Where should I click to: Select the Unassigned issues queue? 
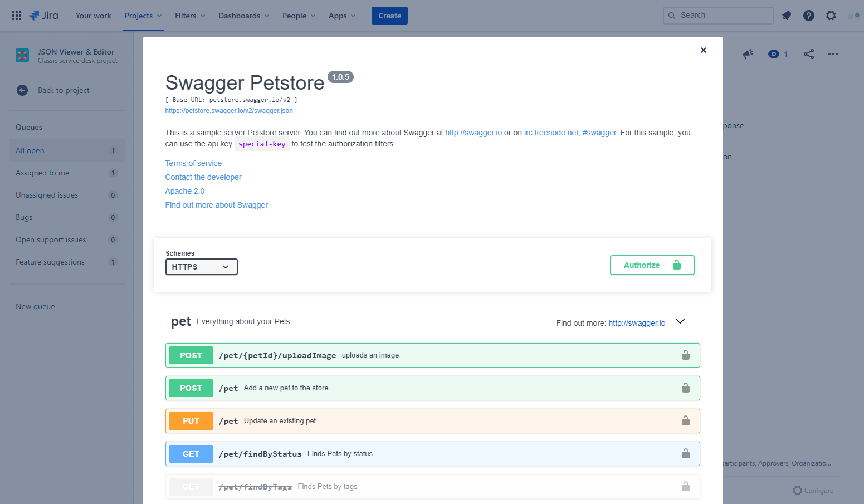(x=67, y=195)
